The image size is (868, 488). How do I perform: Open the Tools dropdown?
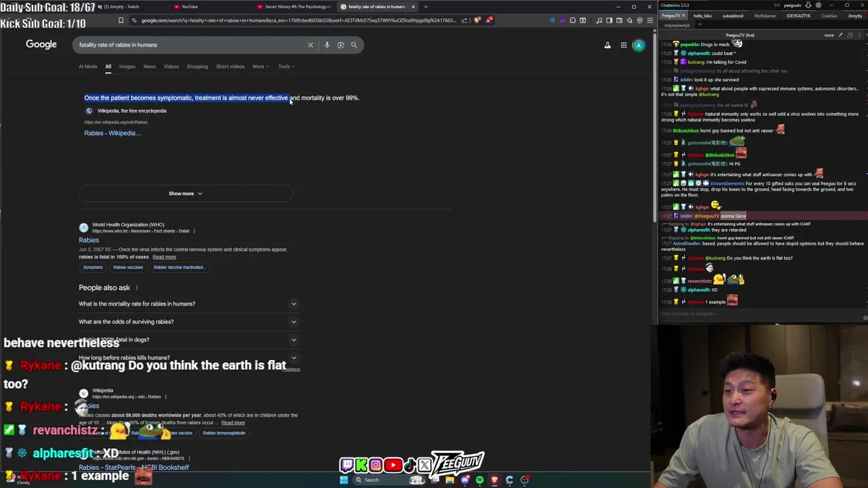[x=285, y=66]
